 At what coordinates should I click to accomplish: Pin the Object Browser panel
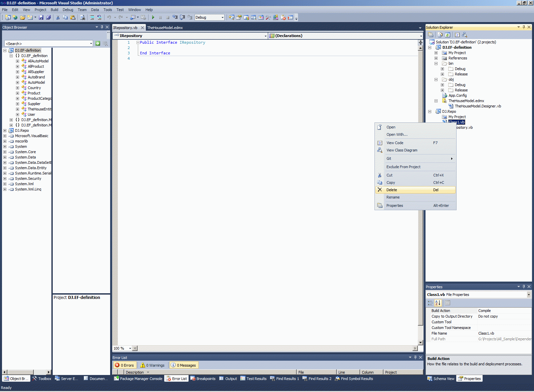click(102, 27)
